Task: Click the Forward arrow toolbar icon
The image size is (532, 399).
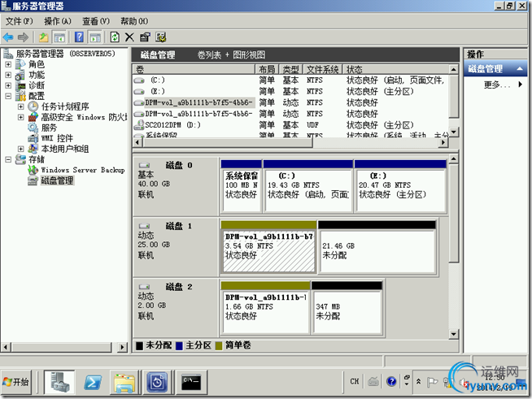Action: 23,37
